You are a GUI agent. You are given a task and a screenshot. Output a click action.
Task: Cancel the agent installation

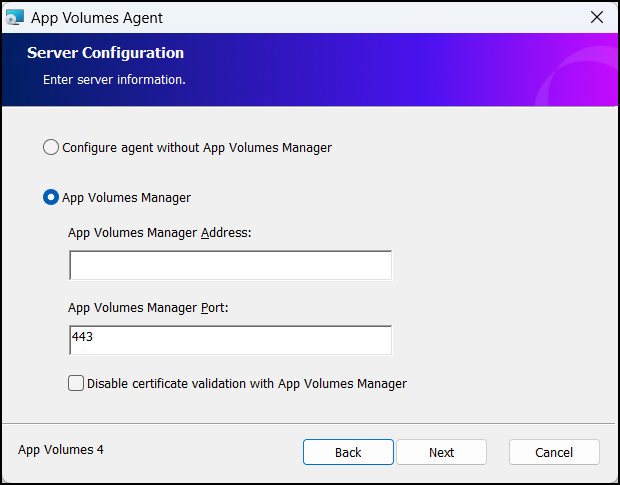point(554,452)
